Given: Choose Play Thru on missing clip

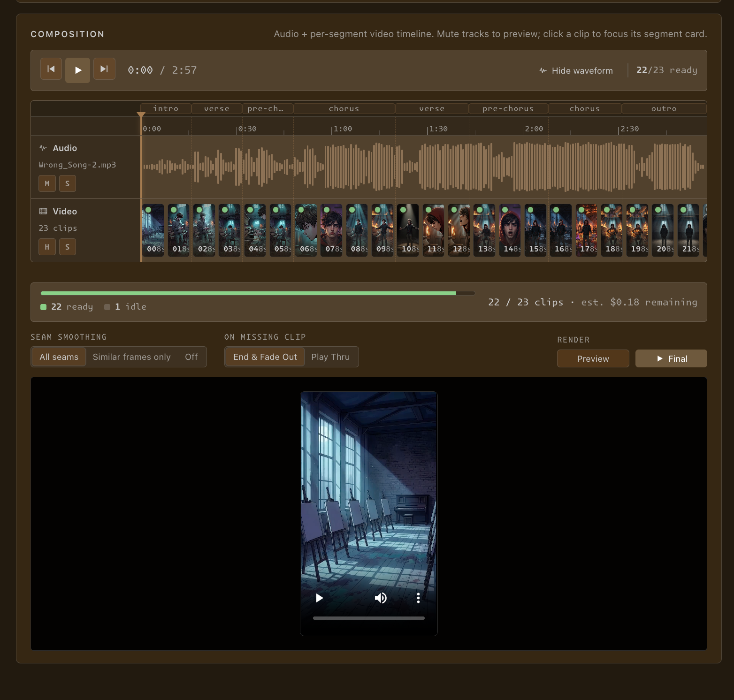Looking at the screenshot, I should [331, 357].
